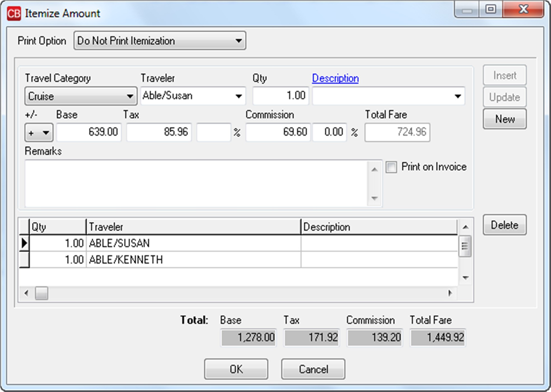Click the Remarks box scroll up arrow

click(x=375, y=170)
